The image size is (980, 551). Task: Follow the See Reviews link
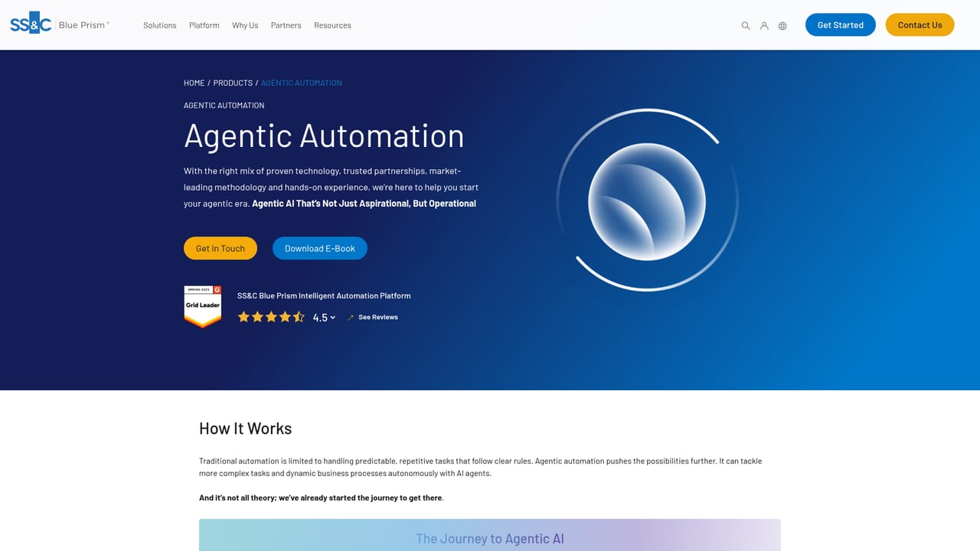tap(373, 317)
